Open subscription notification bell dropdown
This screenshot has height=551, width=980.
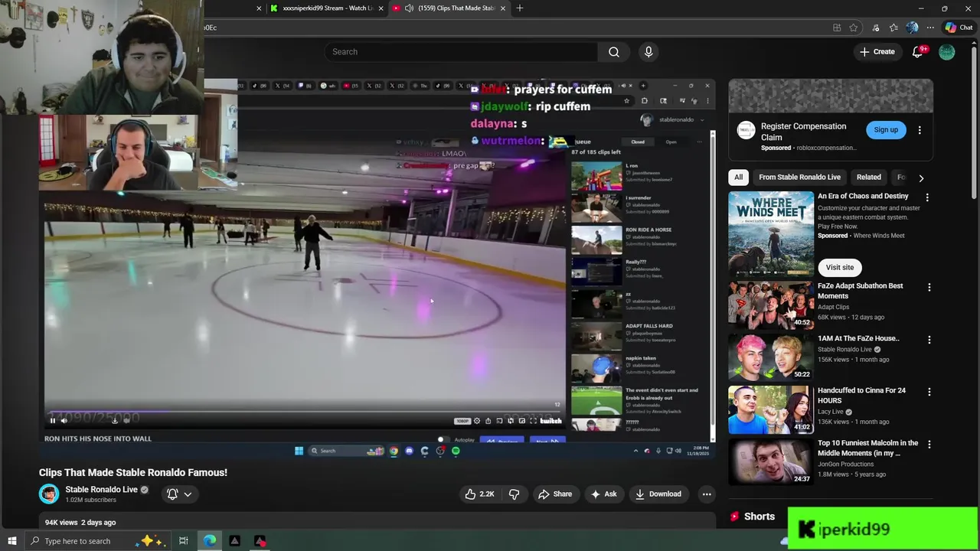(179, 494)
